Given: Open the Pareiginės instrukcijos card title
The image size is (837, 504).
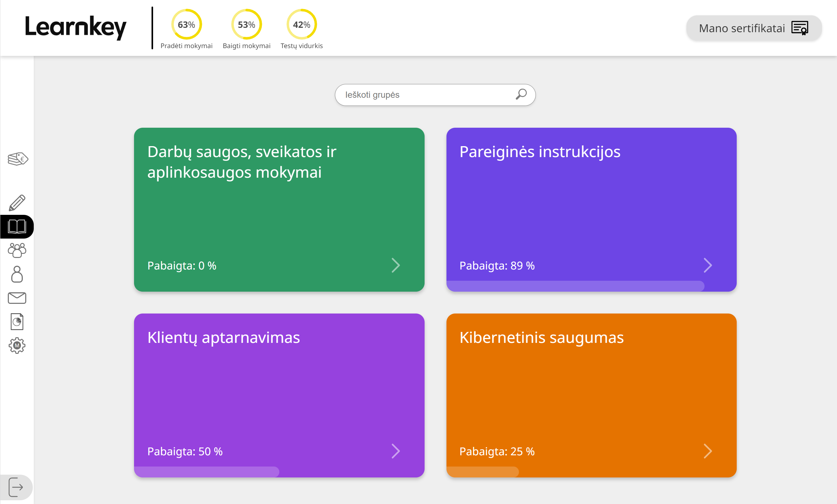Looking at the screenshot, I should click(540, 151).
